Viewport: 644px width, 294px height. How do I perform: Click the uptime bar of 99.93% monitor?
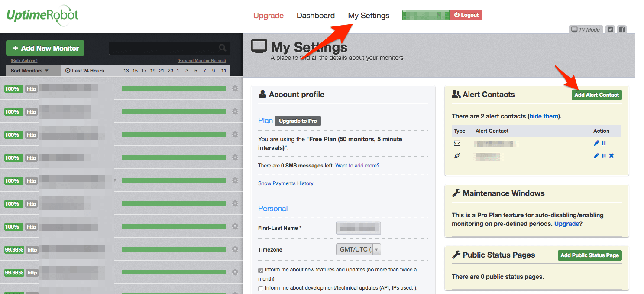(174, 249)
